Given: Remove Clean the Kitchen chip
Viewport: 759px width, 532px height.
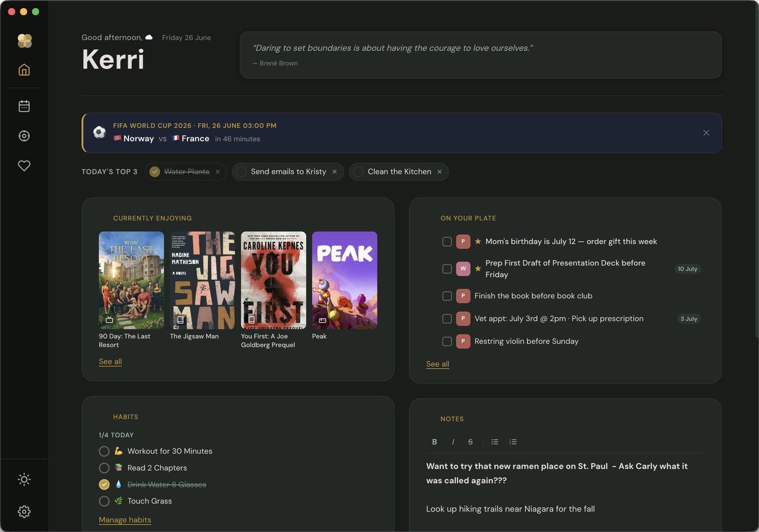Looking at the screenshot, I should click(440, 172).
